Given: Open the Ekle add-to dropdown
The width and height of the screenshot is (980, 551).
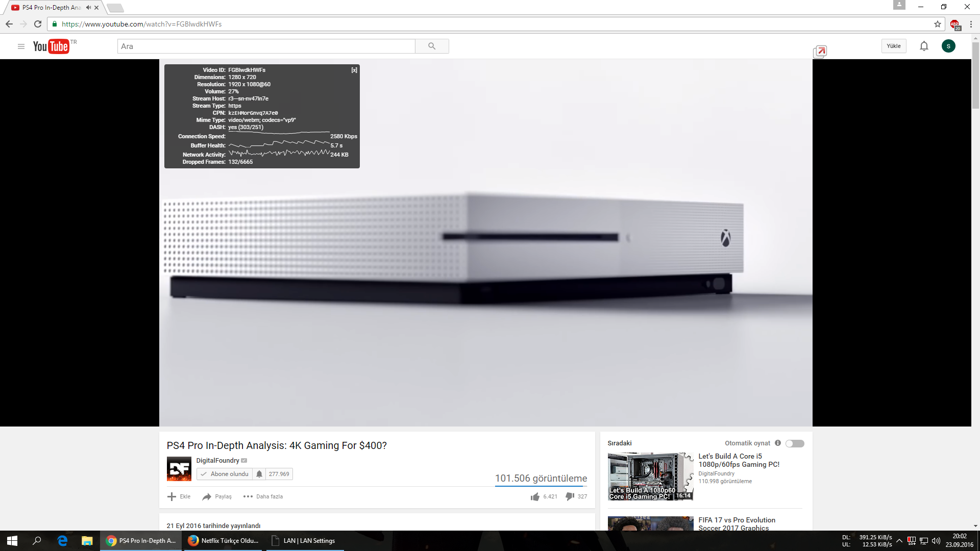Looking at the screenshot, I should tap(179, 496).
